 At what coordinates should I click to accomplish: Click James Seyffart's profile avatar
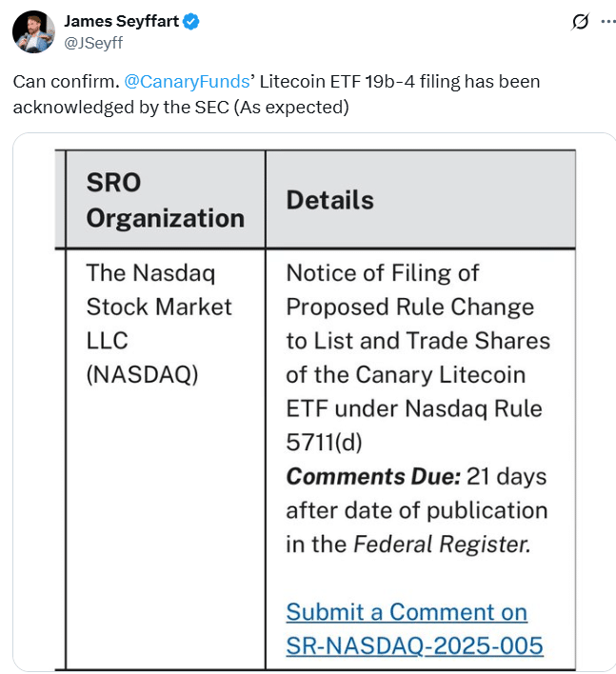(32, 31)
